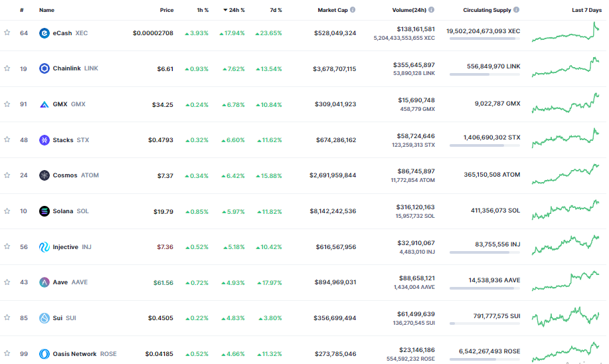Favorite Aave using its star
Viewport: 609px width, 364px height.
coord(7,282)
